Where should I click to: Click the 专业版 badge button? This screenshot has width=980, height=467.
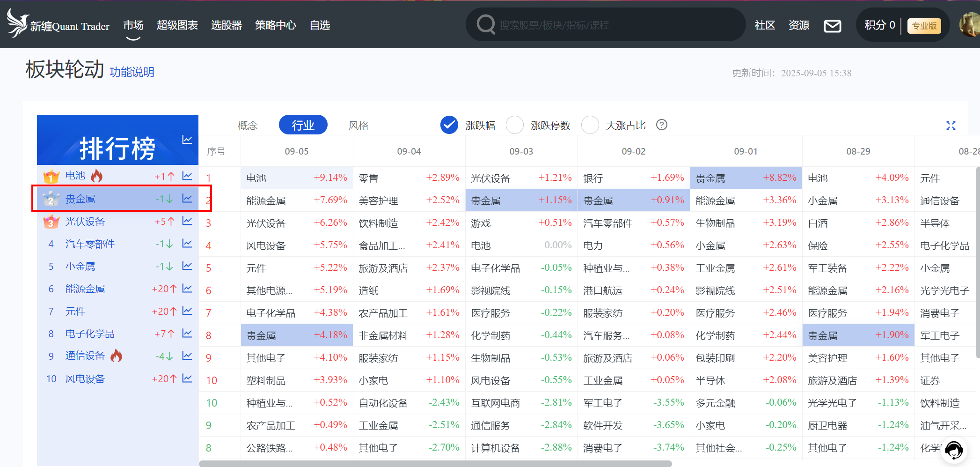924,26
